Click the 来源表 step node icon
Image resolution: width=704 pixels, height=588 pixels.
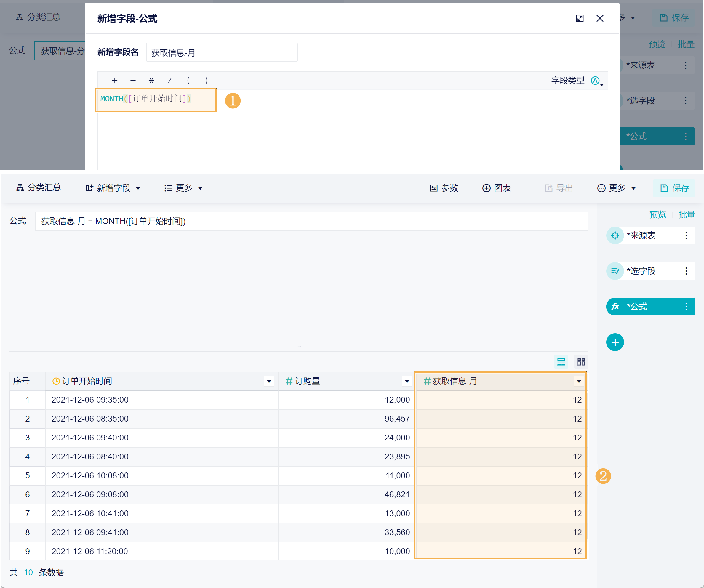615,236
